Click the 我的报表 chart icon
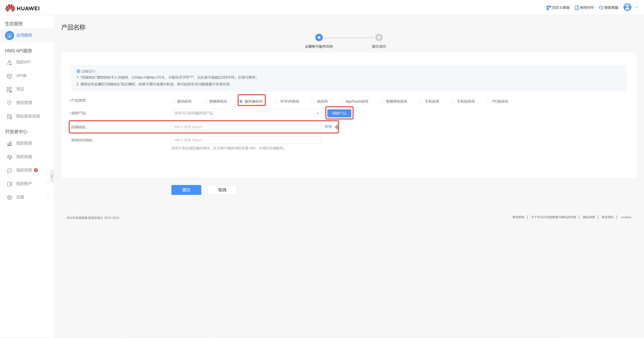This screenshot has width=644, height=338. coord(10,143)
